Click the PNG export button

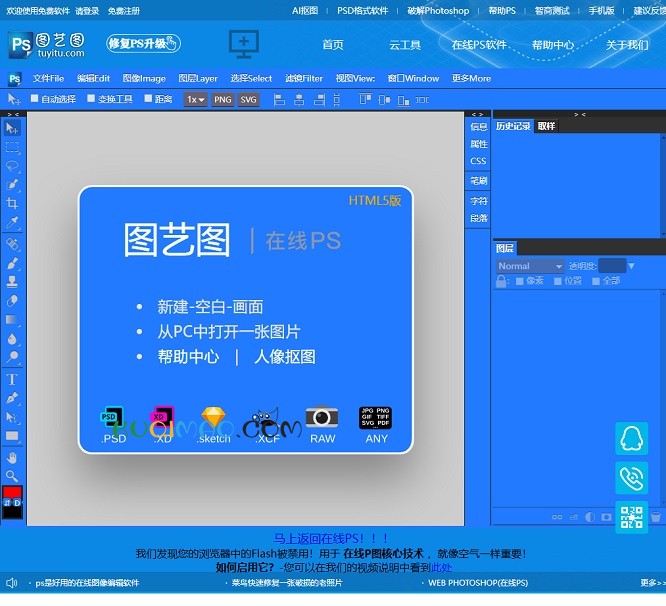click(223, 100)
